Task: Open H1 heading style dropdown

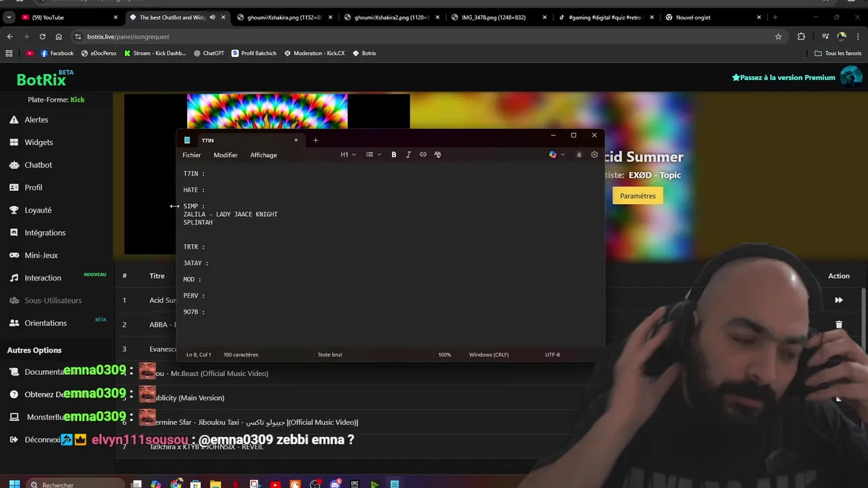Action: [x=348, y=155]
